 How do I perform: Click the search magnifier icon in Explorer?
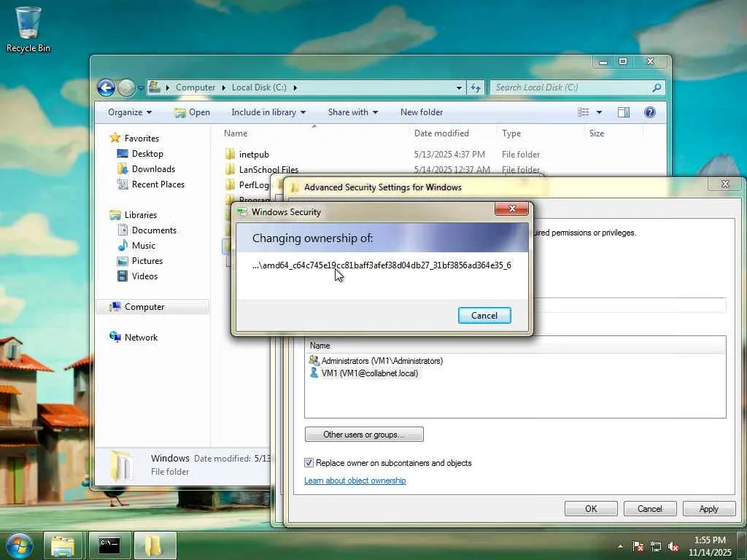[x=657, y=87]
